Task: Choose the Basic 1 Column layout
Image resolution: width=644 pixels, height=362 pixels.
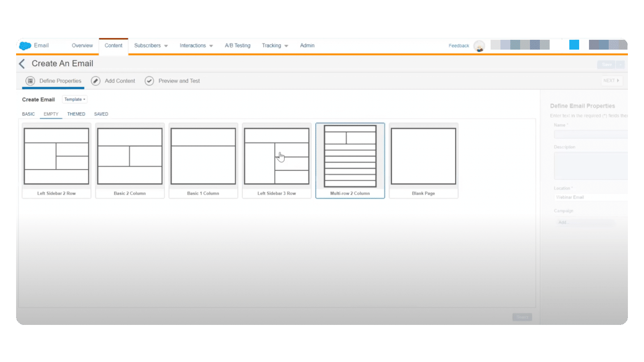Action: coord(203,160)
